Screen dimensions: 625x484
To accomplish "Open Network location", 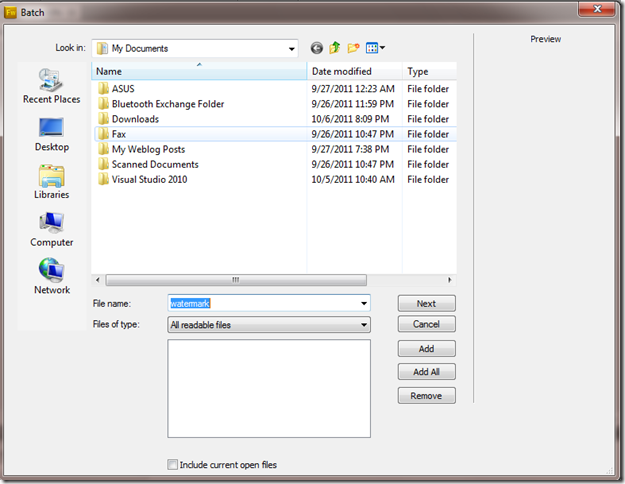I will [51, 276].
